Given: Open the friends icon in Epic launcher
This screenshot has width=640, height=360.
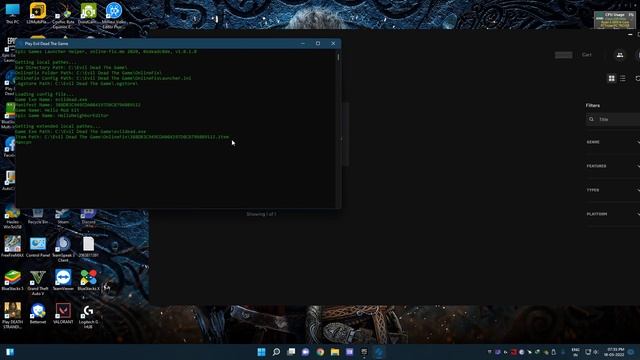Looking at the screenshot, I should coord(620,55).
